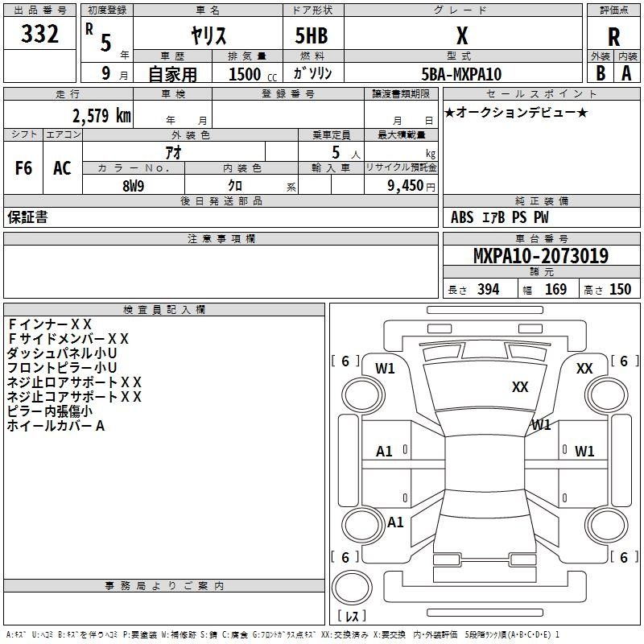644x644 pixels.
Task: Select the fuel type ガソリン
Action: point(312,73)
